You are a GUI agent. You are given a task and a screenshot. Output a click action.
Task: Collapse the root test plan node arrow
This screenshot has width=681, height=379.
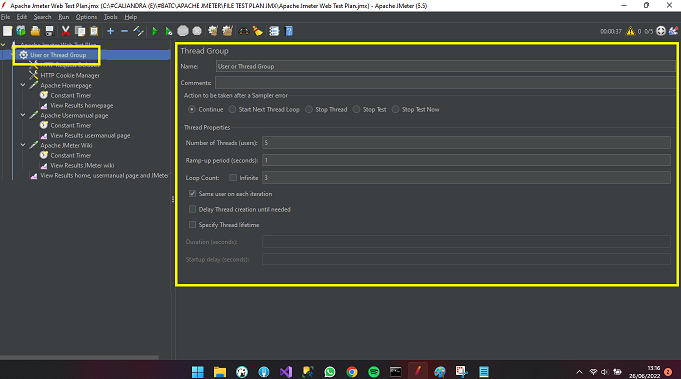pyautogui.click(x=3, y=45)
